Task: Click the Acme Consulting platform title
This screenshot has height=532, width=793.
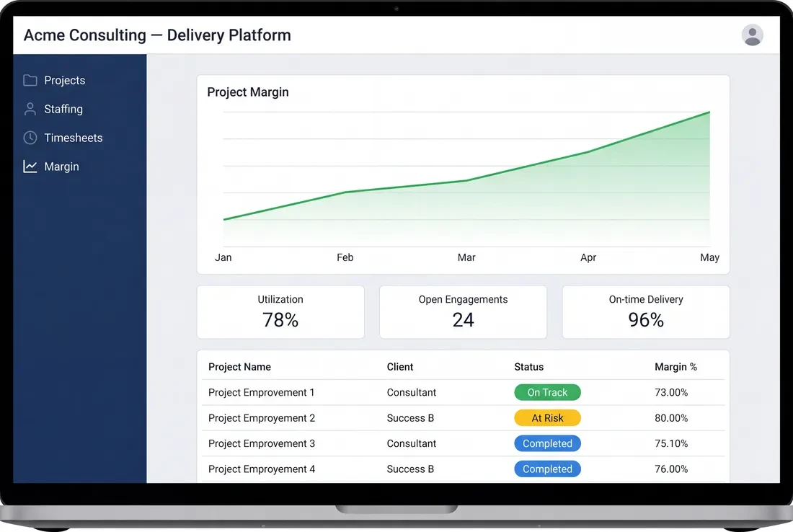Action: click(157, 35)
